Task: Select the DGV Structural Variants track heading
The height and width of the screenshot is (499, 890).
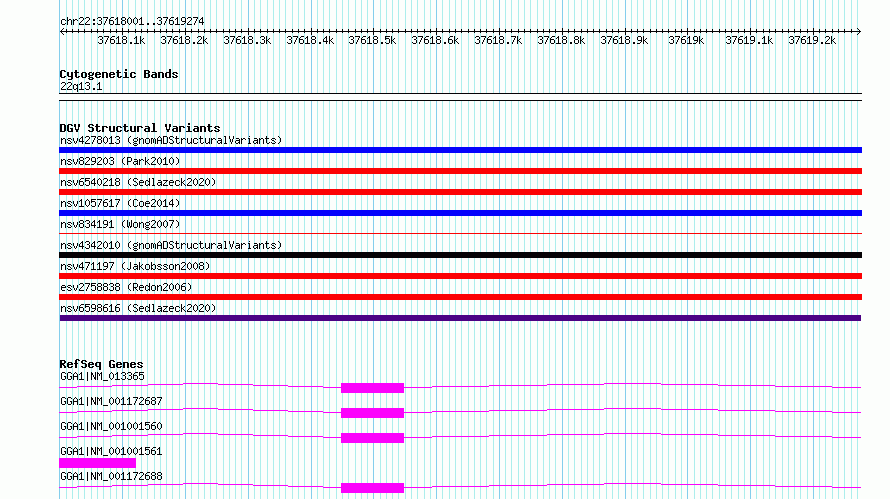Action: (140, 128)
